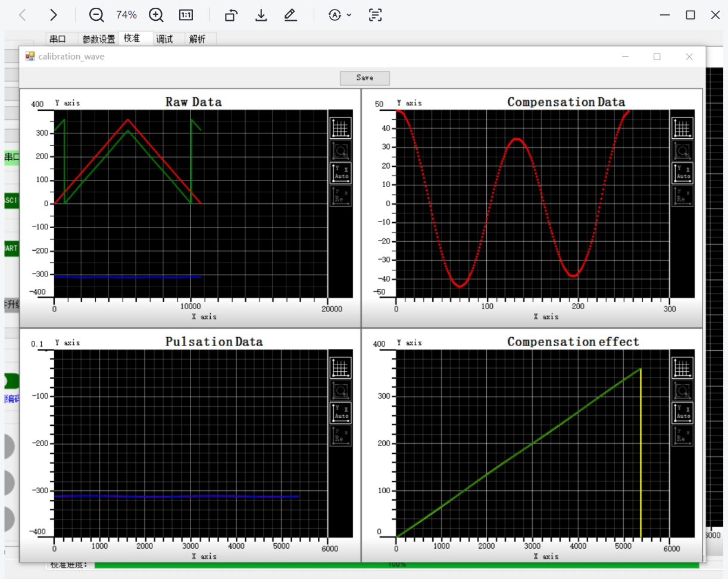Click YX Auto scale icon in Compensation Data chart
Image resolution: width=728 pixels, height=579 pixels.
[683, 173]
